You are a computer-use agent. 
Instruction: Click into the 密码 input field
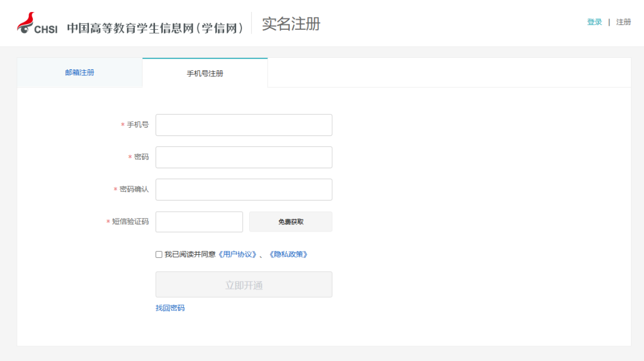tap(244, 158)
